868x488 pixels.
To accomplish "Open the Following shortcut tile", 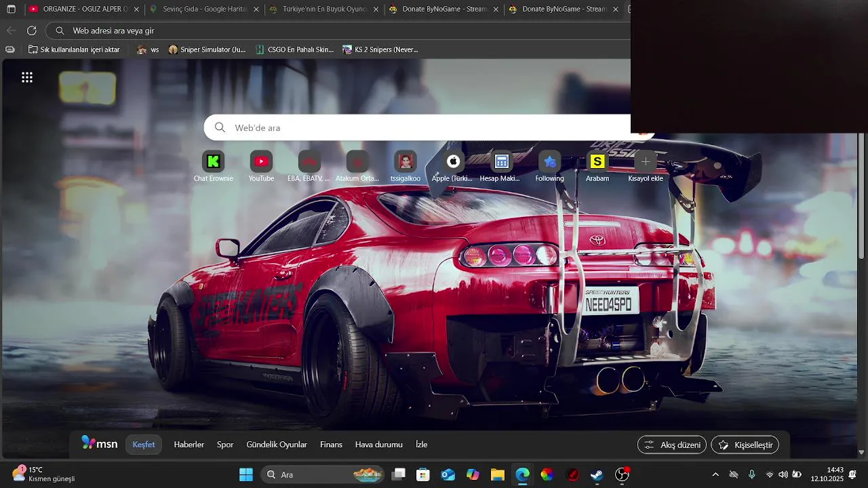I will (x=549, y=167).
